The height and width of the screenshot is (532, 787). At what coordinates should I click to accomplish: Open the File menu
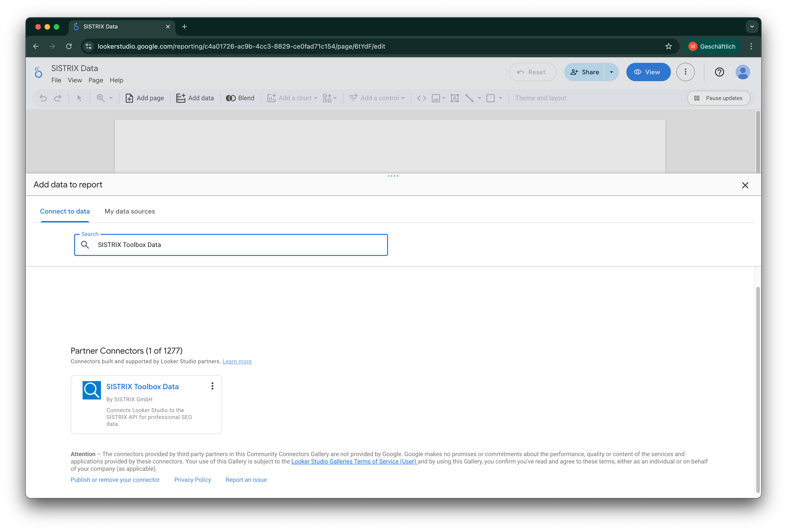coord(56,80)
